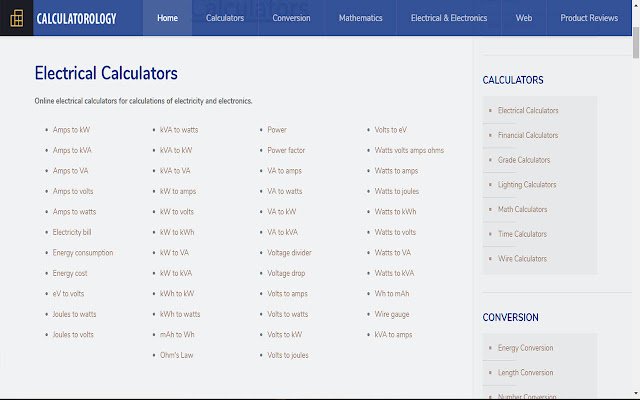This screenshot has width=640, height=400.
Task: Open the Volts to eV calculator
Action: (x=391, y=130)
